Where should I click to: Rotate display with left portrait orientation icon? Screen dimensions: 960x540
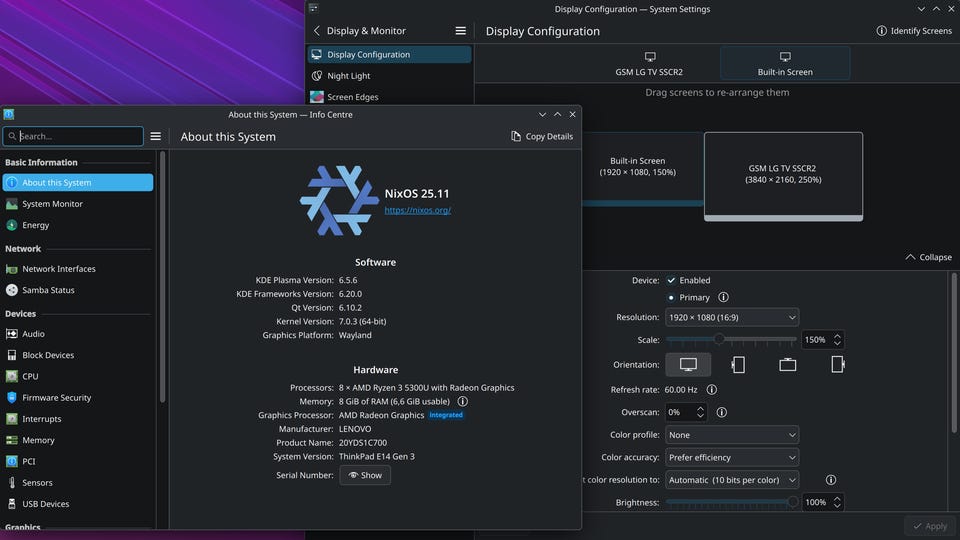click(738, 364)
